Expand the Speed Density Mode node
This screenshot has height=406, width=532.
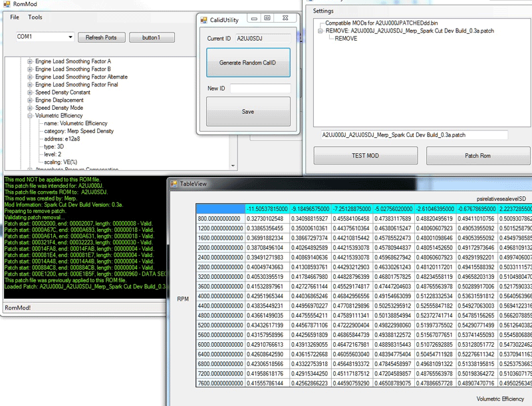click(x=30, y=108)
